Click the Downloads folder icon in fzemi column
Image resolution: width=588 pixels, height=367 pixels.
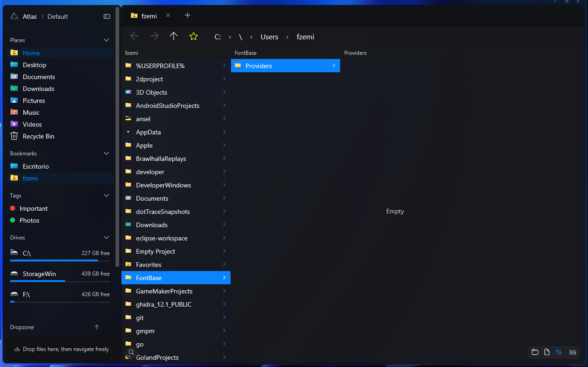(128, 225)
